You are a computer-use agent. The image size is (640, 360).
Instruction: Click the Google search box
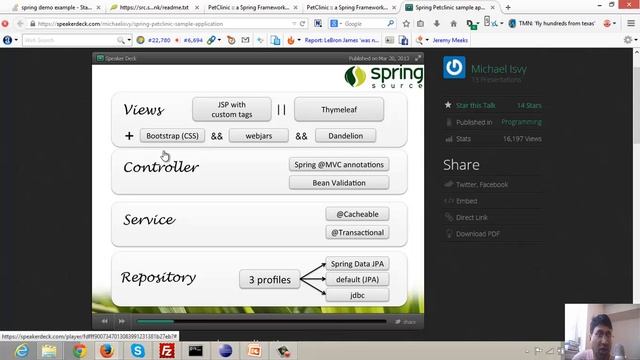point(363,24)
